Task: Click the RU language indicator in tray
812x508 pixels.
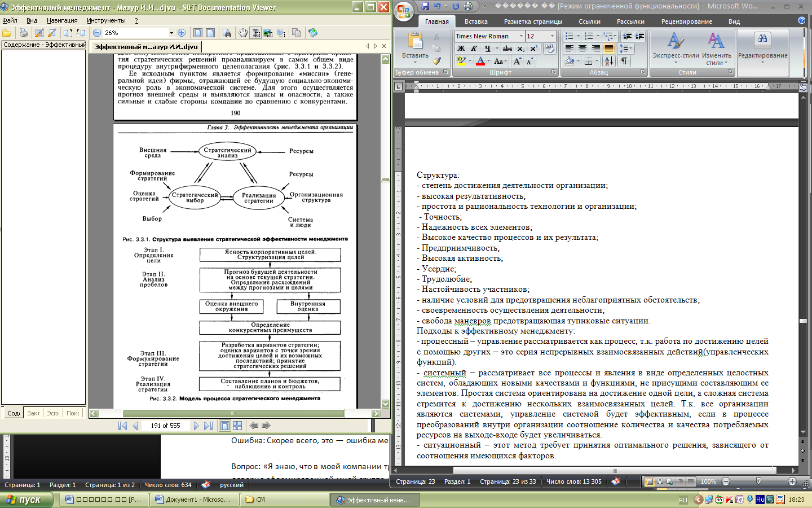Action: point(683,500)
